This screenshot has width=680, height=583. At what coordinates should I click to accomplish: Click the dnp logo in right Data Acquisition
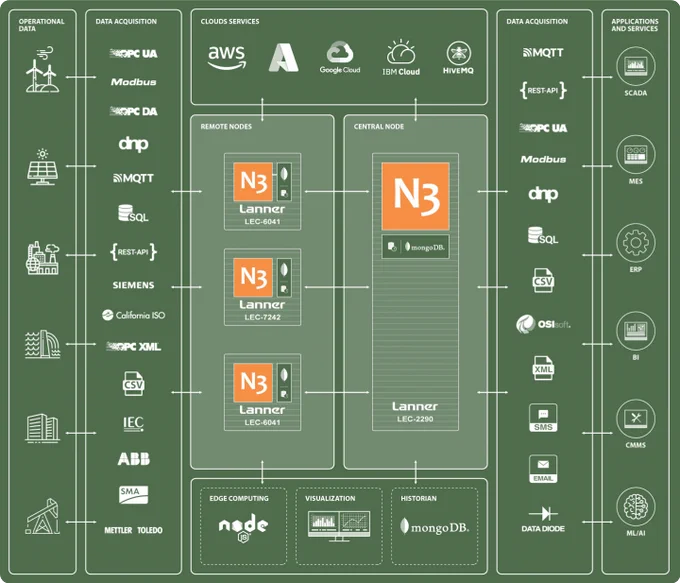[x=543, y=194]
